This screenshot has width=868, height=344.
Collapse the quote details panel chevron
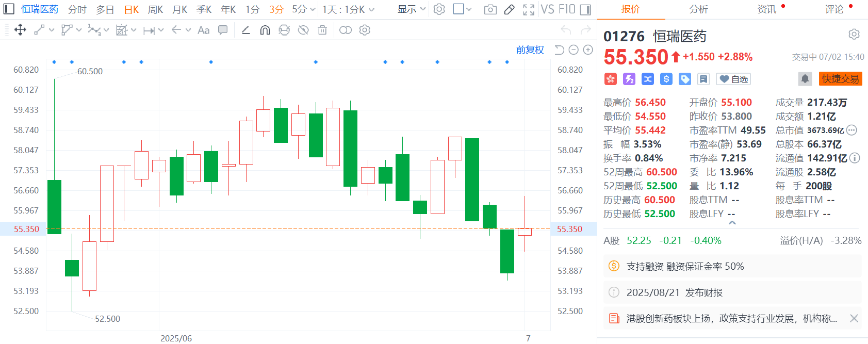(x=732, y=223)
